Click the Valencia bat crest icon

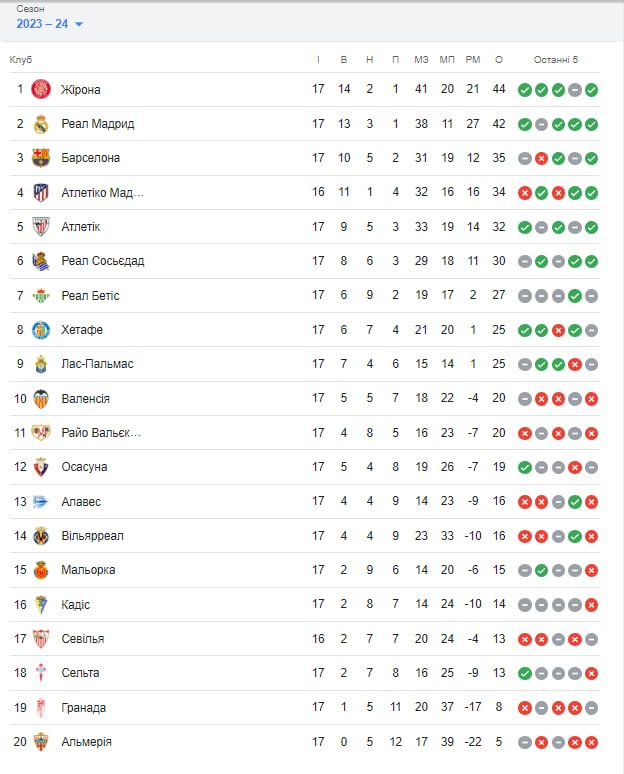coord(41,398)
